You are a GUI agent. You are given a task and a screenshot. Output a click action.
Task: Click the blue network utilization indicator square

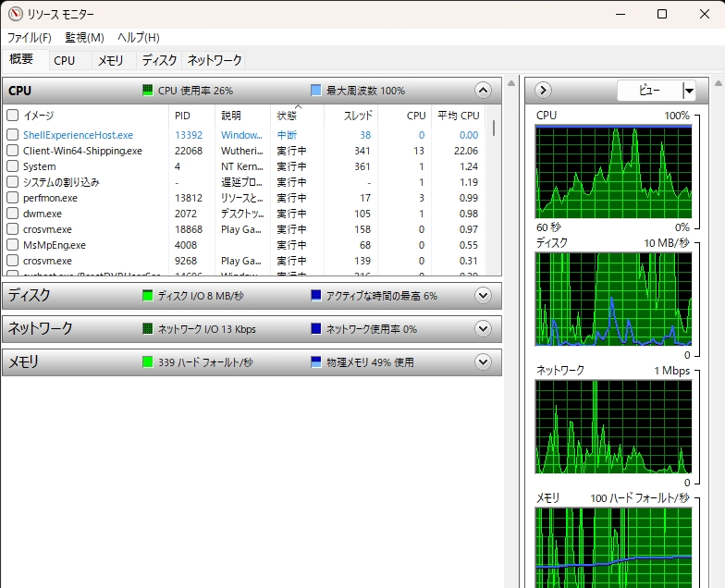click(316, 329)
